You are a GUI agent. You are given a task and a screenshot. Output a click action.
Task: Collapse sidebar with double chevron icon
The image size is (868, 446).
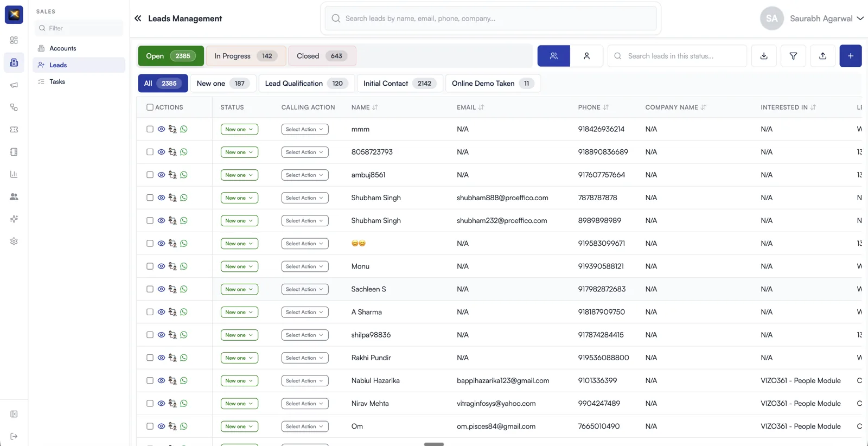point(138,18)
